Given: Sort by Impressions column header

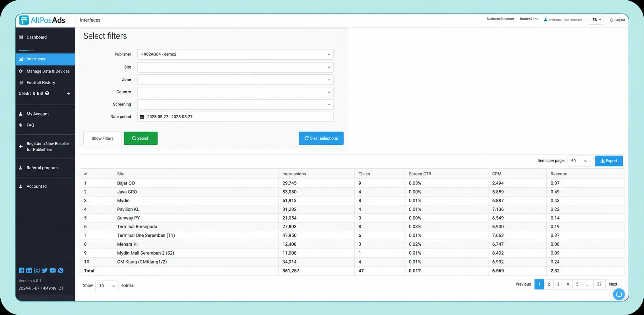Looking at the screenshot, I should (316, 174).
